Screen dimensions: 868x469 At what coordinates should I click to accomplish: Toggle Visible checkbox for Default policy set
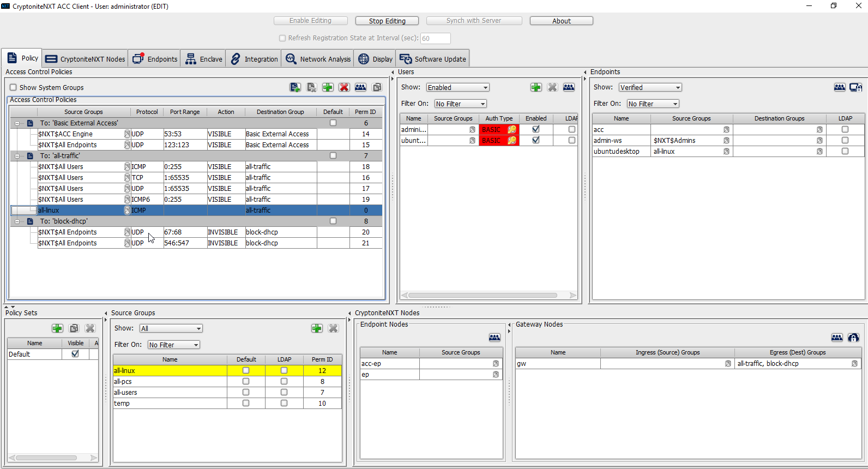pos(75,354)
